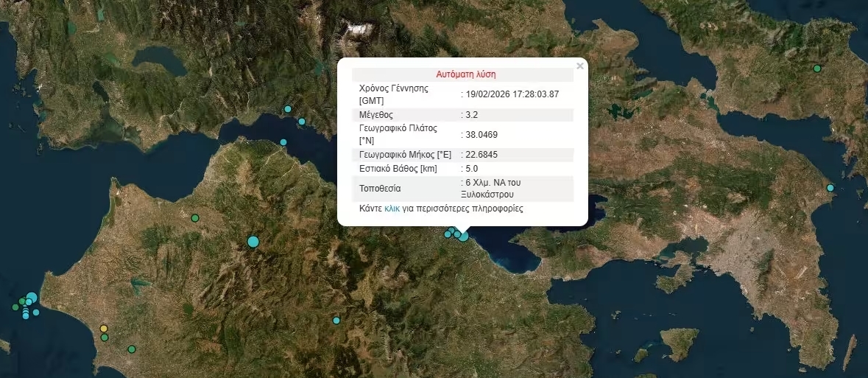
Task: Click the magnitude value 3.2 in popup
Action: (471, 115)
